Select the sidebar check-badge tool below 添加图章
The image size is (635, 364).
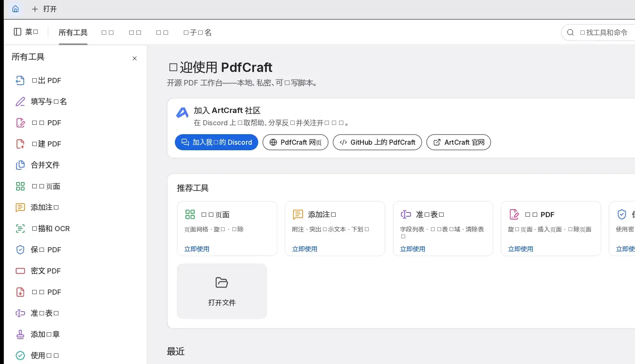point(20,356)
